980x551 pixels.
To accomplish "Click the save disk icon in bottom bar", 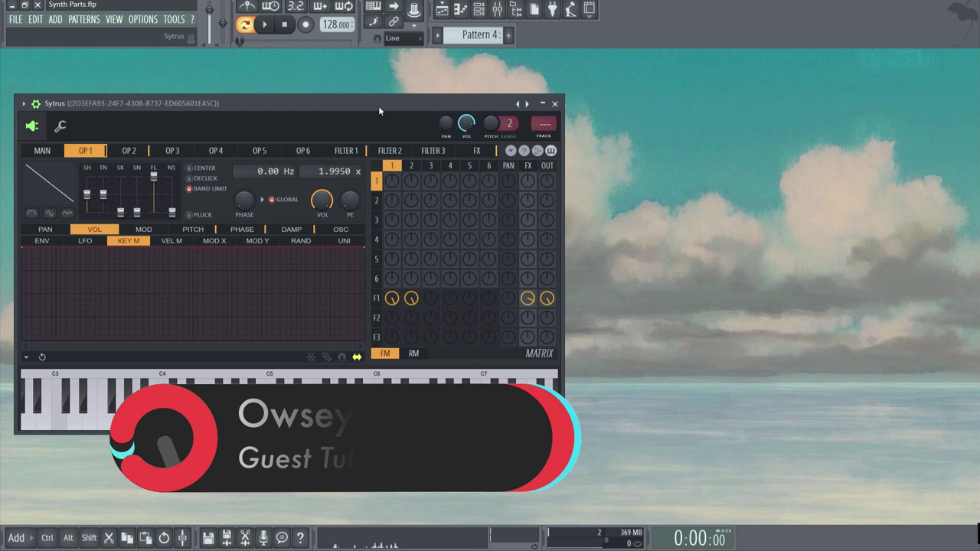I will pyautogui.click(x=207, y=538).
